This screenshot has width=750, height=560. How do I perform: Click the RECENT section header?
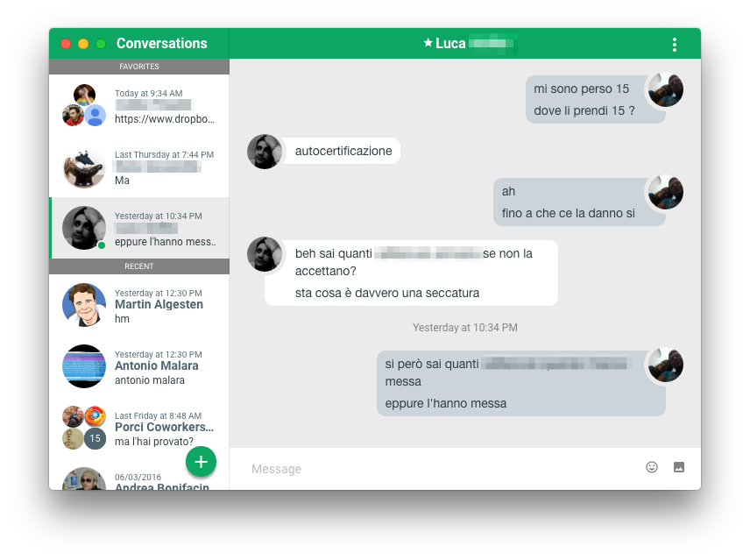[139, 266]
